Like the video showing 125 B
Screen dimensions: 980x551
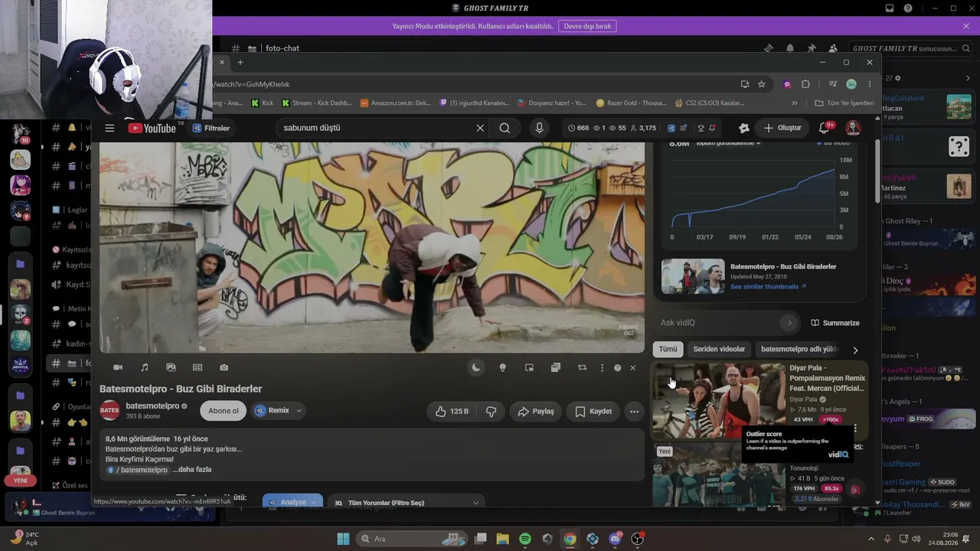click(452, 411)
